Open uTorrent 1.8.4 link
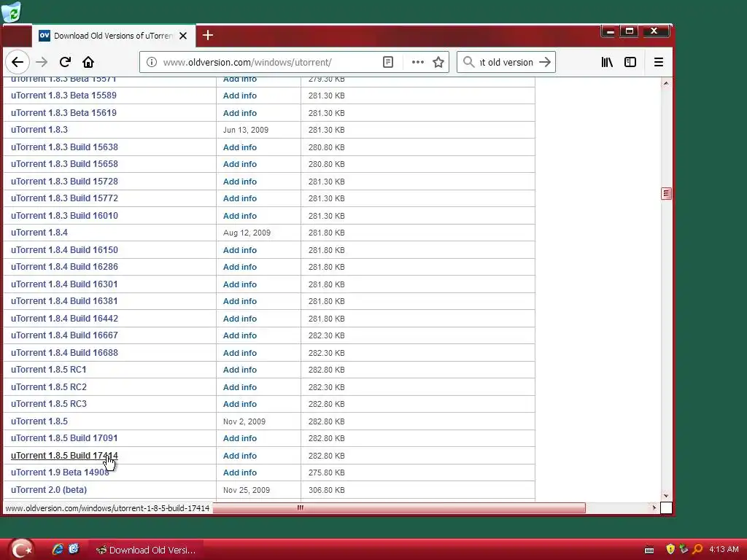Screen dimensions: 747x560 coord(39,233)
